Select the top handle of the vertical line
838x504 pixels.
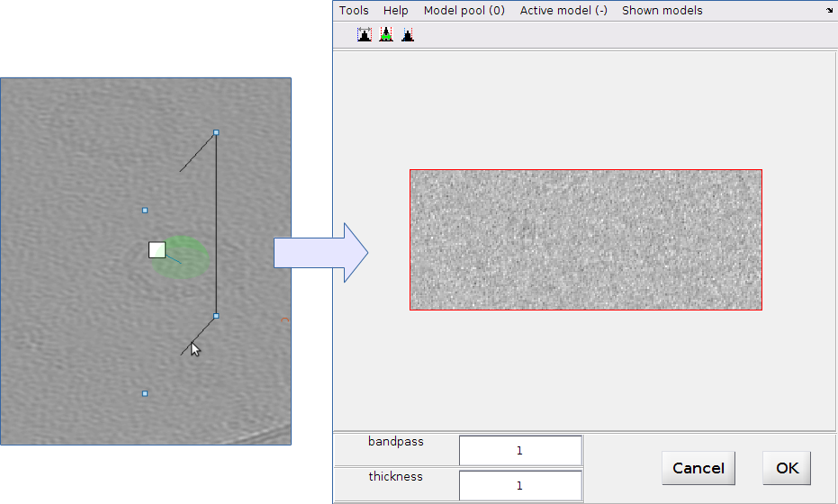click(x=216, y=132)
